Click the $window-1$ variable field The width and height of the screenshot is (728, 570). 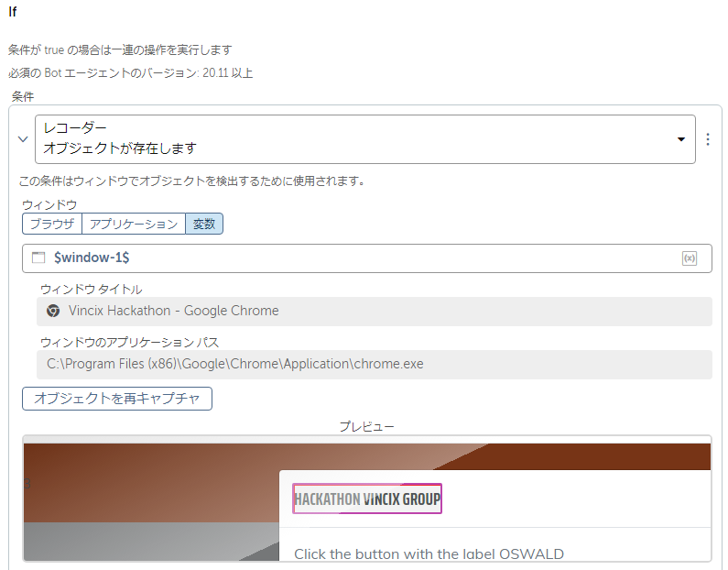tap(367, 258)
